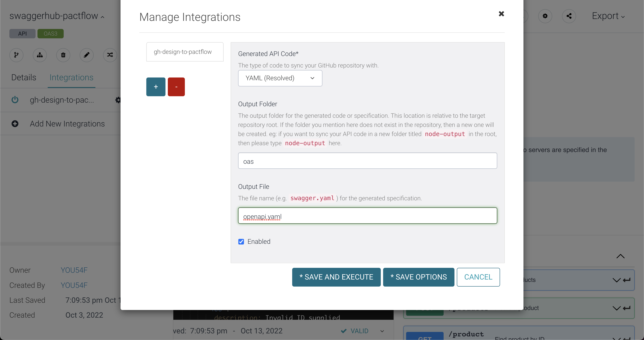Click the Cancel button
Image resolution: width=644 pixels, height=340 pixels.
[x=478, y=277]
